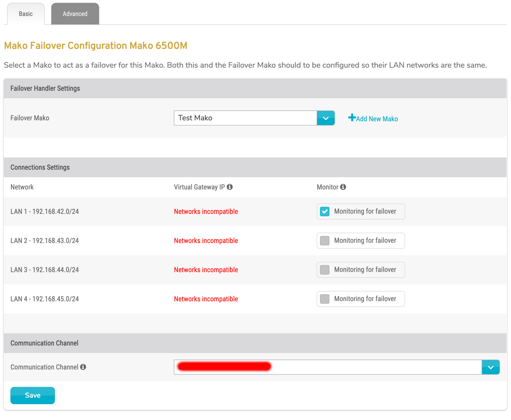This screenshot has width=511, height=420.
Task: Select the Basic tab
Action: (25, 14)
